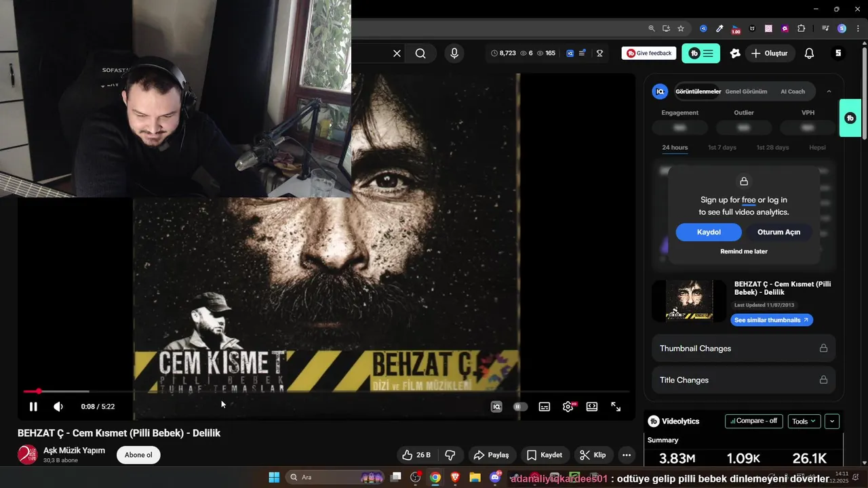This screenshot has height=488, width=868.
Task: Open the Aşk Müzik Yapım channel link
Action: coord(74,450)
